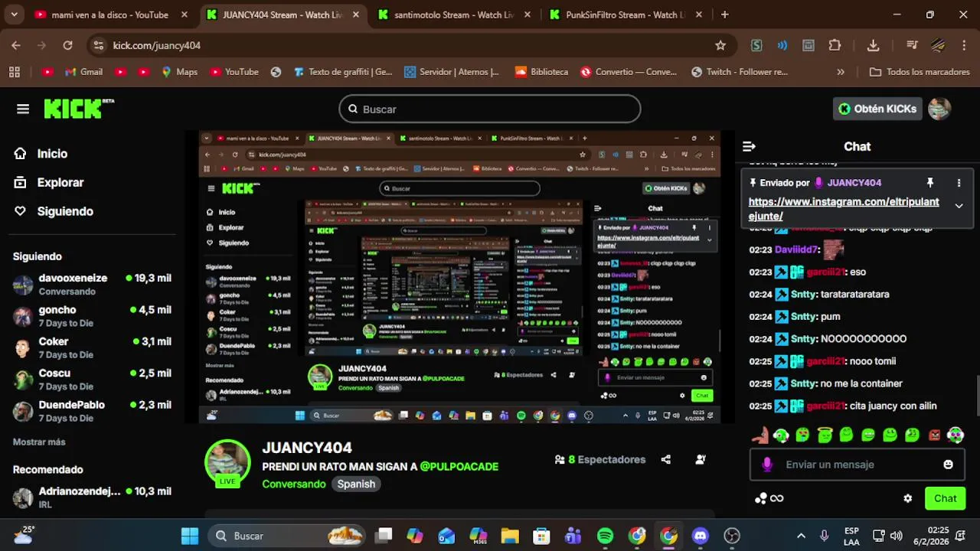Open the emoji picker in the chat input

point(949,465)
